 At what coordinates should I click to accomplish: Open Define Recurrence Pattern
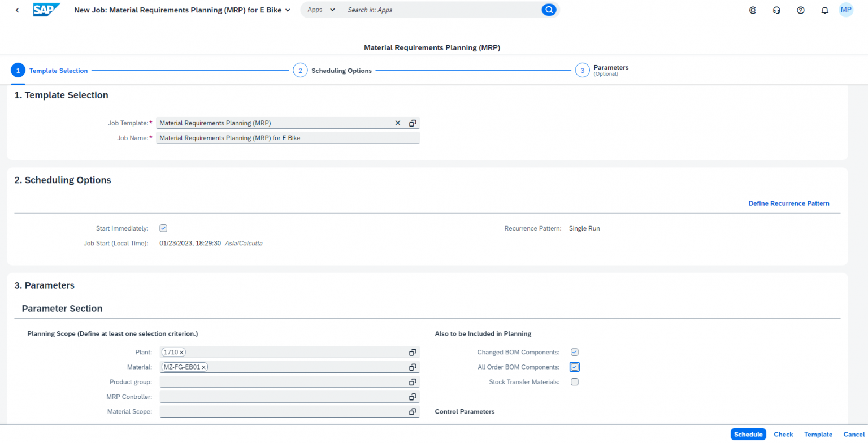coord(789,203)
